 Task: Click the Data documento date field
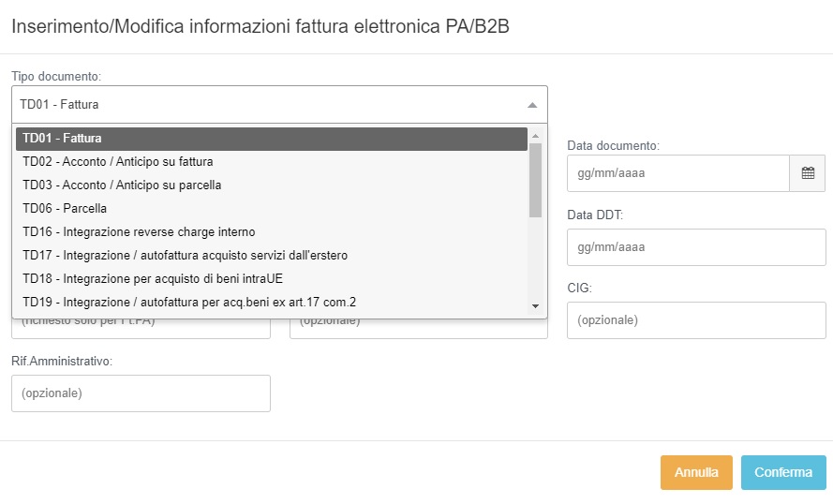pyautogui.click(x=678, y=173)
